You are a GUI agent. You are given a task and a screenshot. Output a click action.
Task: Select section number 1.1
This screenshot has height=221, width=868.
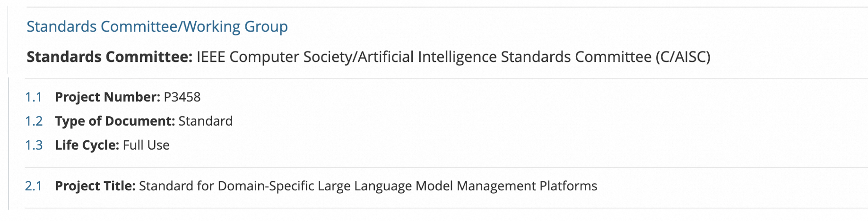coord(34,97)
